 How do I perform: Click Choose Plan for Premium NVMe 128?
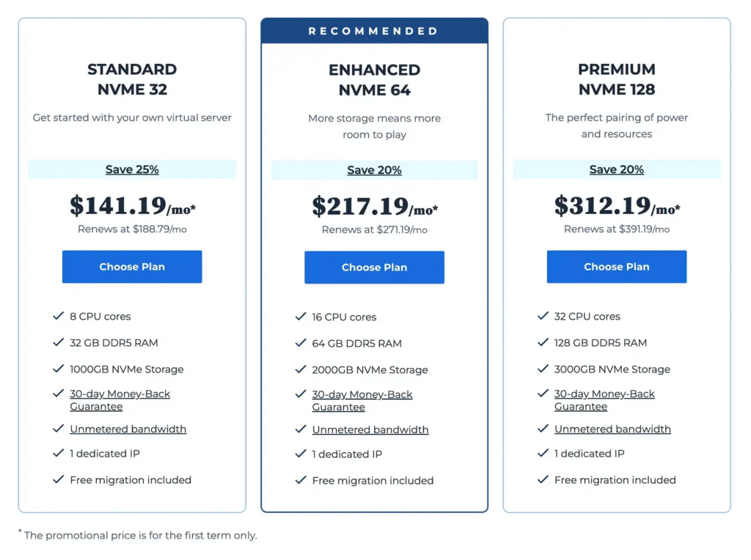616,267
